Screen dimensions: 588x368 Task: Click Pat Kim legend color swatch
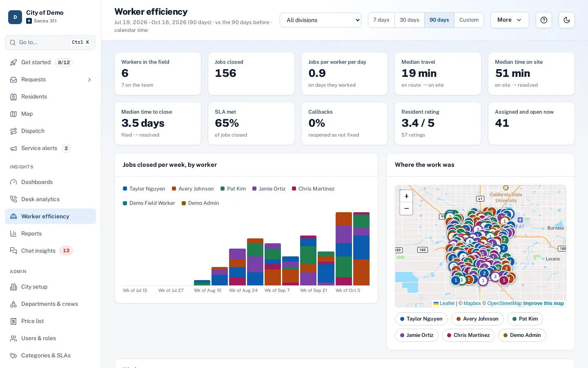[x=223, y=189]
